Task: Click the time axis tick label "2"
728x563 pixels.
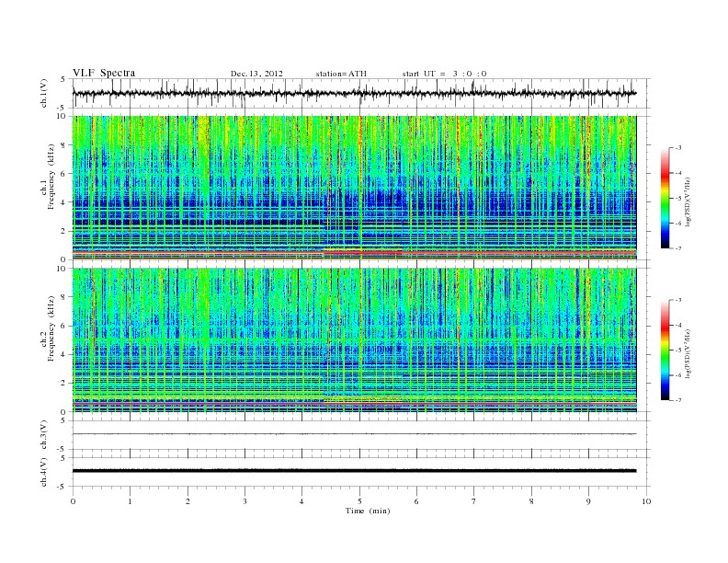Action: [x=188, y=501]
